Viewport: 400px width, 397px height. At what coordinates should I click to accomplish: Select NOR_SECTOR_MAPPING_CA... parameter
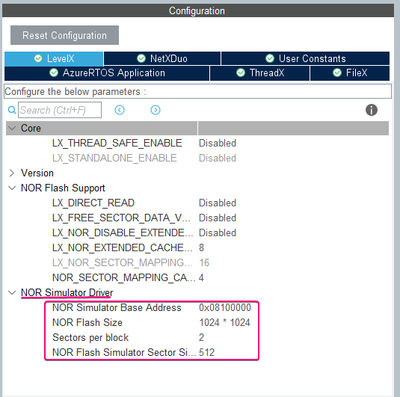tap(124, 277)
